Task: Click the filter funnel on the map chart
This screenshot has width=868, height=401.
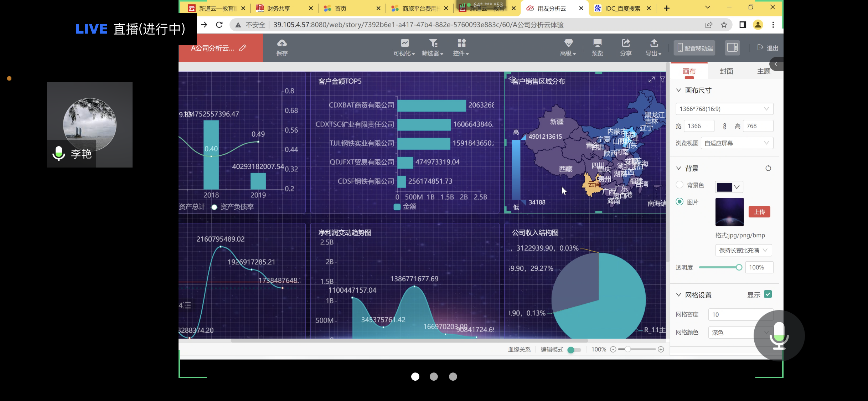Action: (x=662, y=80)
